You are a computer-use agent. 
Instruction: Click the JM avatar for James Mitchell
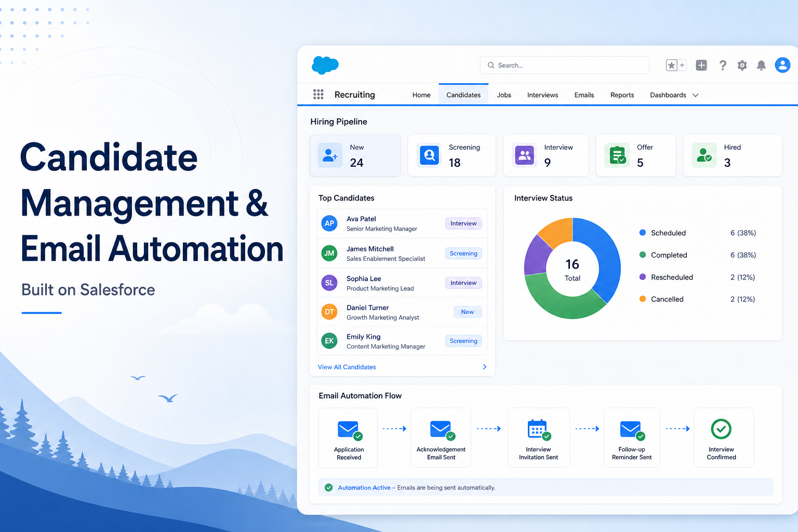pos(329,254)
